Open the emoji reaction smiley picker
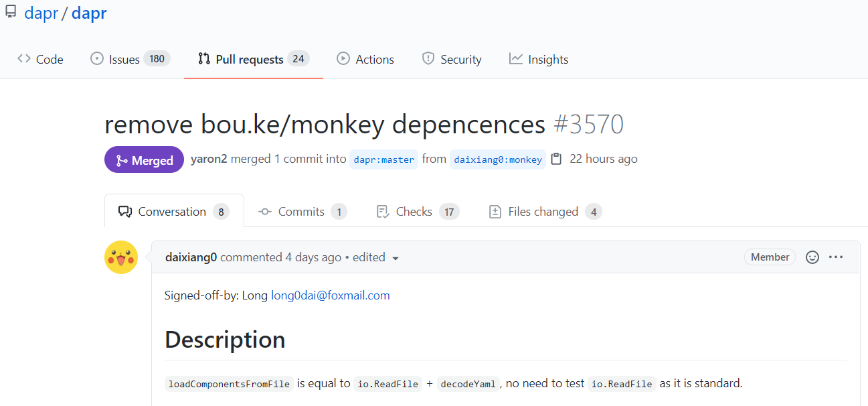868x406 pixels. 812,257
